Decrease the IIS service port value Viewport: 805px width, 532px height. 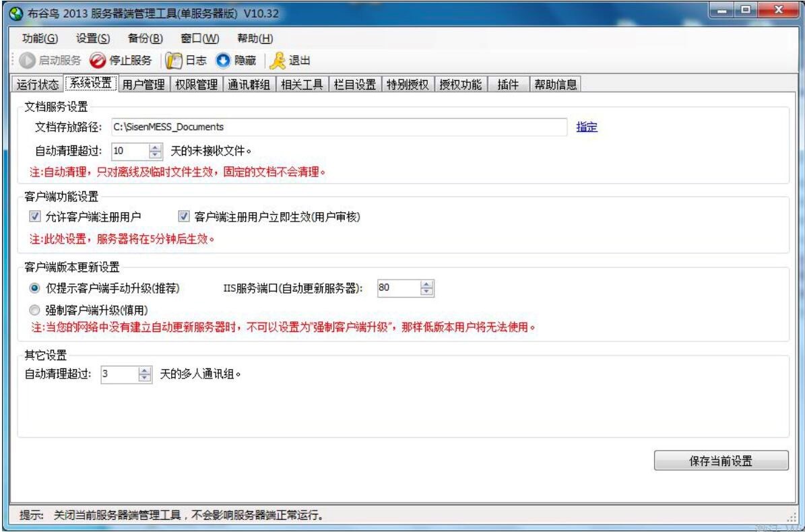[426, 292]
